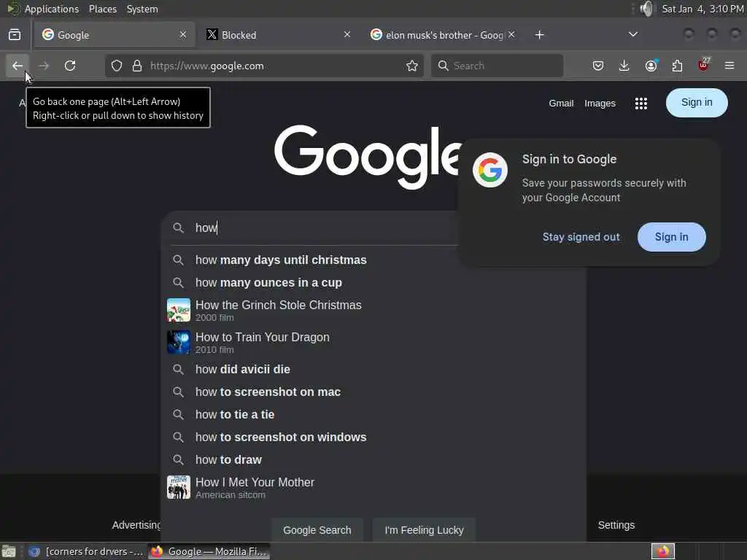Open the Places menu
This screenshot has width=747, height=560.
point(103,9)
